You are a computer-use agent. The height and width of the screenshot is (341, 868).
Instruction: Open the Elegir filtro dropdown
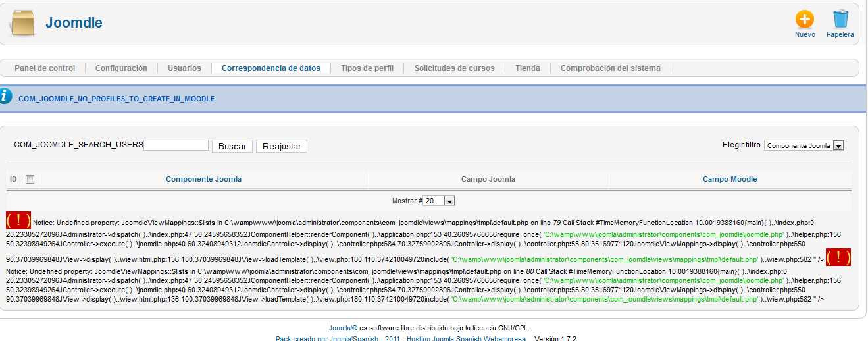tap(804, 145)
